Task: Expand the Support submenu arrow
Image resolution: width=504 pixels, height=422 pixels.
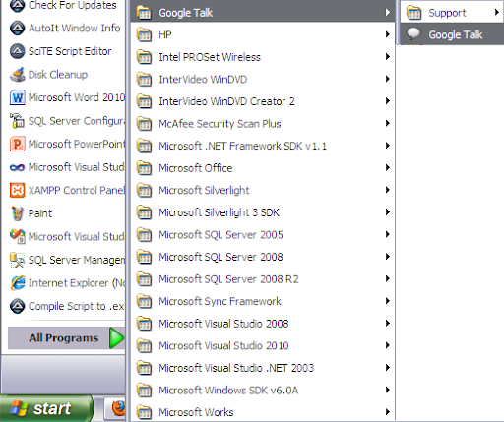Action: pyautogui.click(x=497, y=13)
